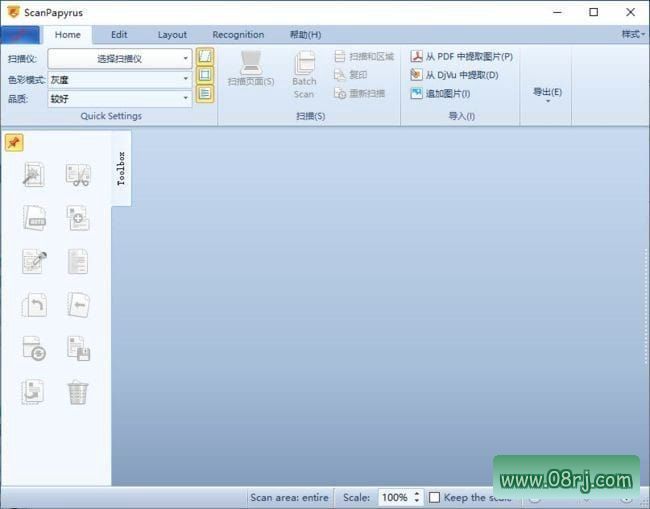The height and width of the screenshot is (509, 650).
Task: Click the 扫描和区域 scan region icon
Action: coord(340,56)
